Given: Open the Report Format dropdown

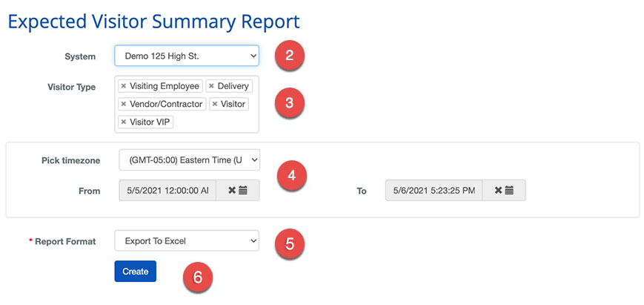Looking at the screenshot, I should (186, 241).
